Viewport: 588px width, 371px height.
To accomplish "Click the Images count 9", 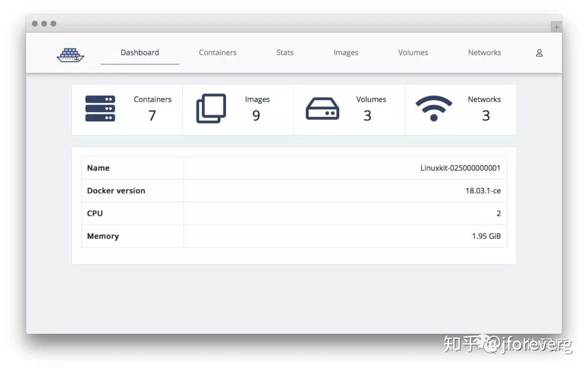I will (256, 115).
